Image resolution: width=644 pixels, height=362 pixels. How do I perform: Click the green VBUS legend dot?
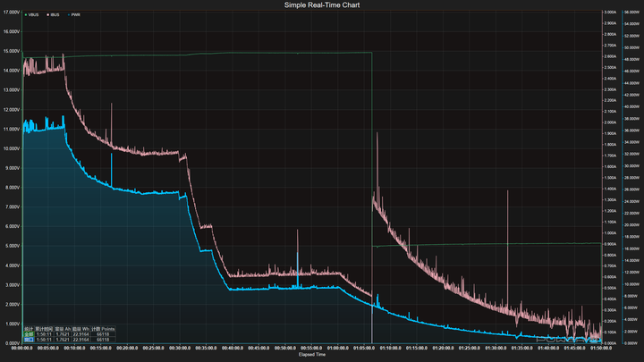(26, 15)
